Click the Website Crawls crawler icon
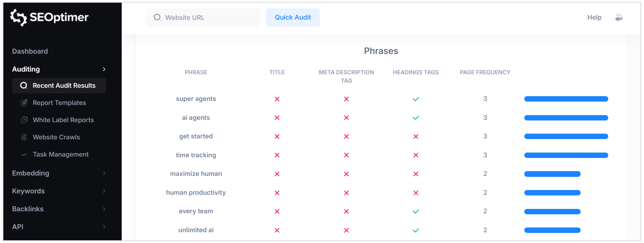Screen dimensions: 644x243 pyautogui.click(x=24, y=137)
